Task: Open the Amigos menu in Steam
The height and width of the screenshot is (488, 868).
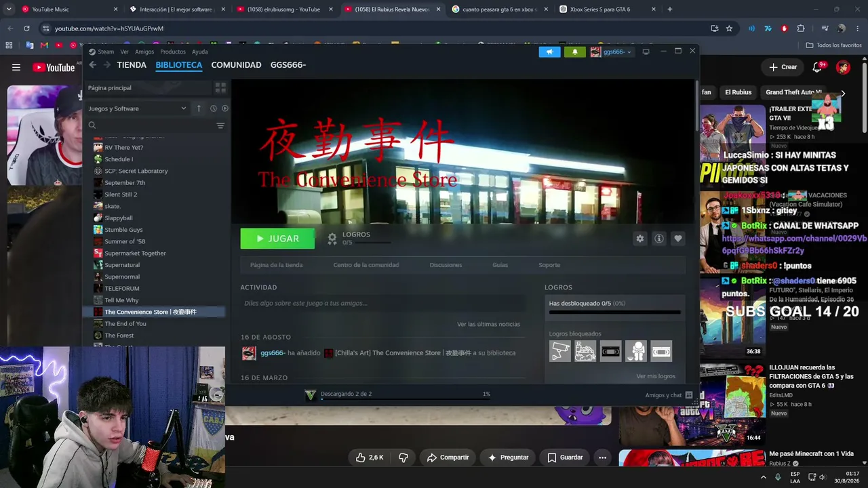Action: [x=144, y=52]
